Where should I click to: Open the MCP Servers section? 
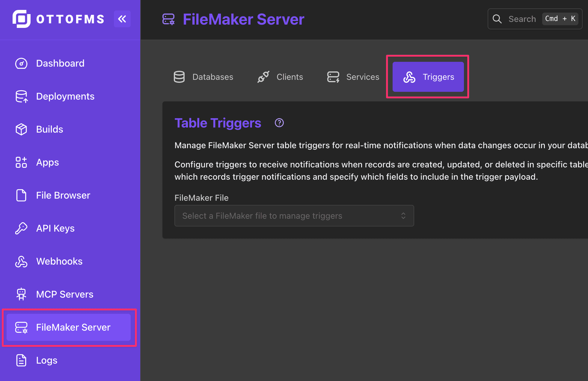pos(64,294)
